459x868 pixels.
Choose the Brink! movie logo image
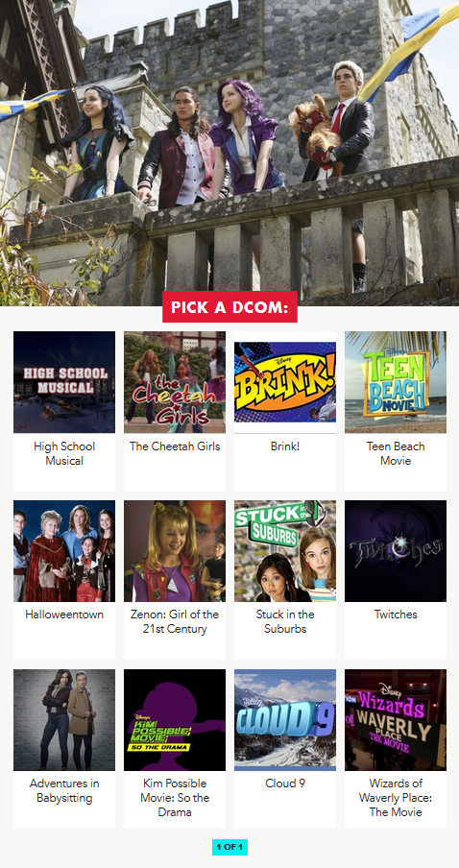[285, 382]
